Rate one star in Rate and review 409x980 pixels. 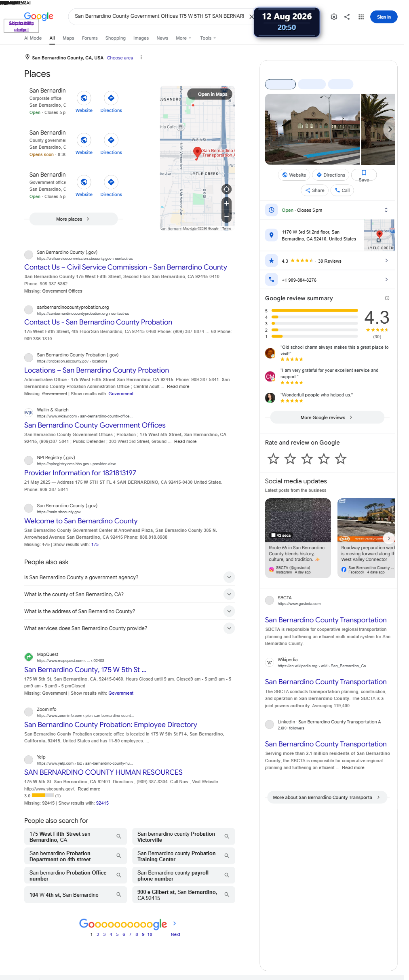274,459
